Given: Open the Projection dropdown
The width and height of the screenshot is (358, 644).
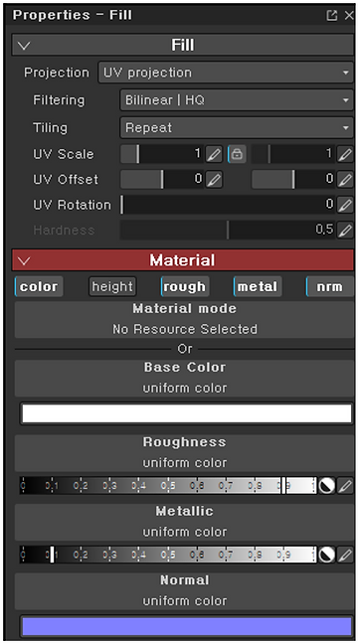Looking at the screenshot, I should pyautogui.click(x=226, y=73).
